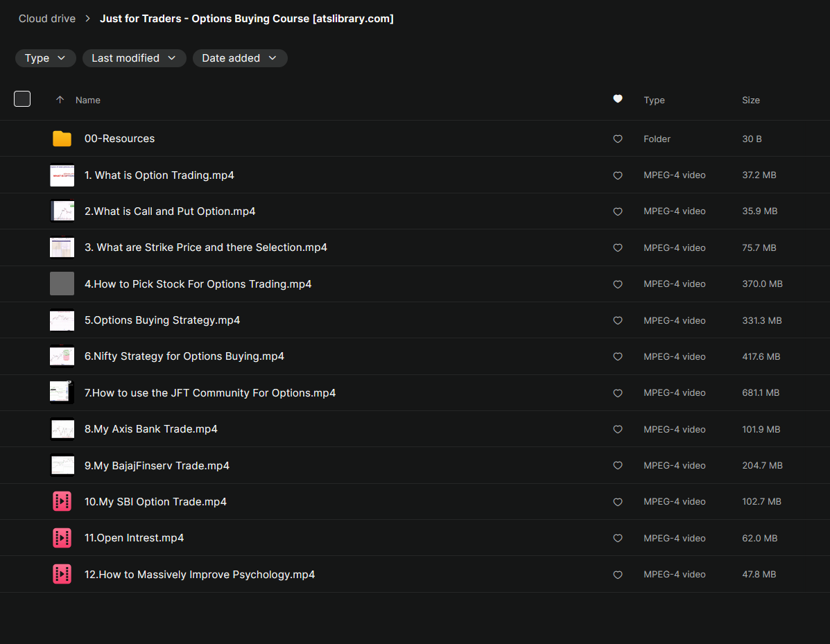Click the gray thumbnail for 4.How to Pick Stock
Screen dimensions: 830x644
62,284
